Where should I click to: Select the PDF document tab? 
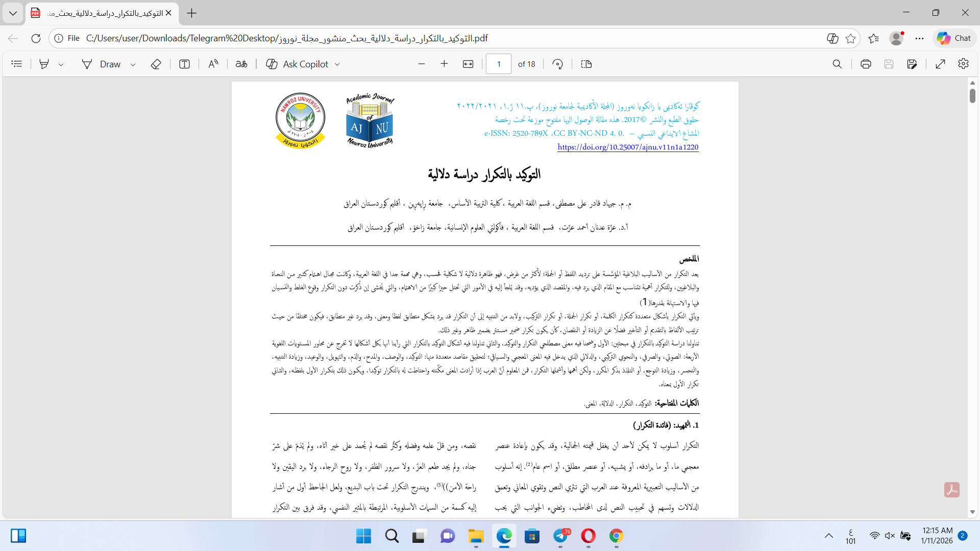102,13
